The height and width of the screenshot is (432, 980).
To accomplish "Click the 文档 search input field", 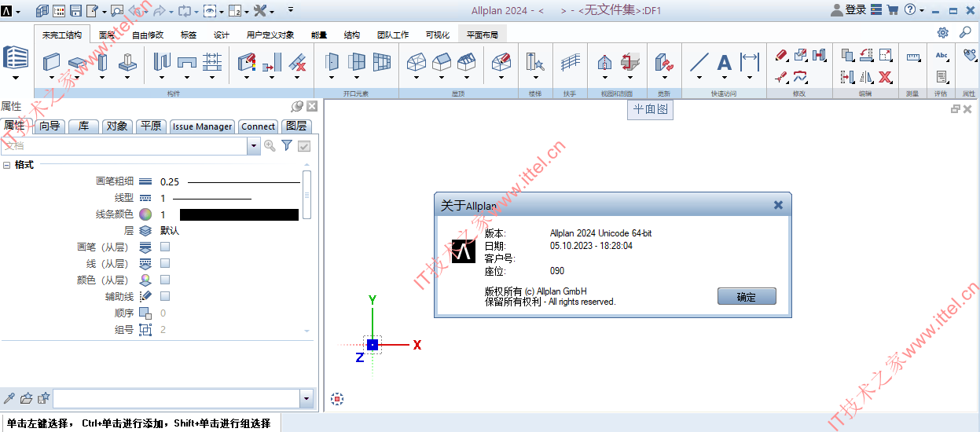I will [124, 146].
